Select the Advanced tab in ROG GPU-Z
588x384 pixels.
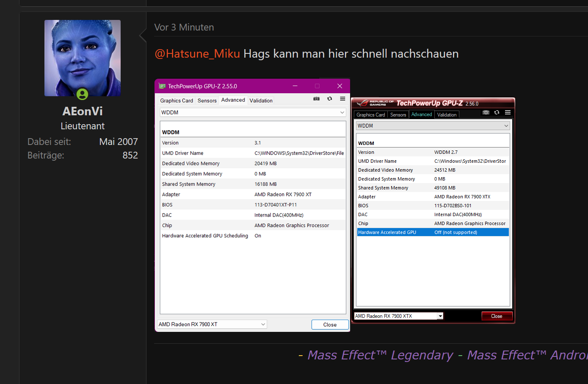pyautogui.click(x=422, y=114)
